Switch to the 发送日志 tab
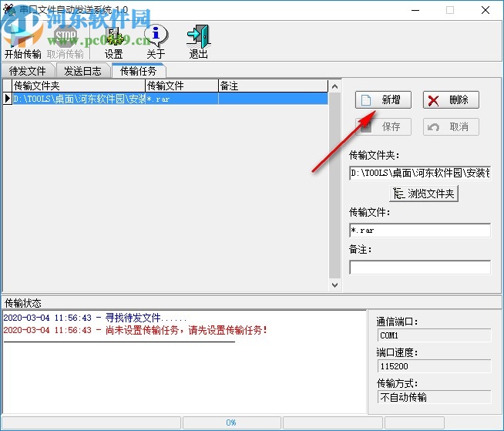Screen dimensions: 504x431 (x=82, y=71)
